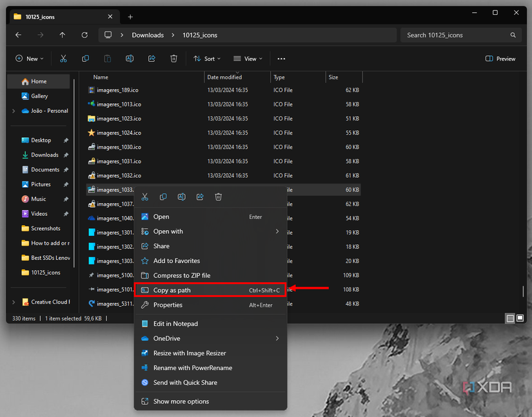This screenshot has width=532, height=417.
Task: Click Add to Favorites
Action: (177, 260)
